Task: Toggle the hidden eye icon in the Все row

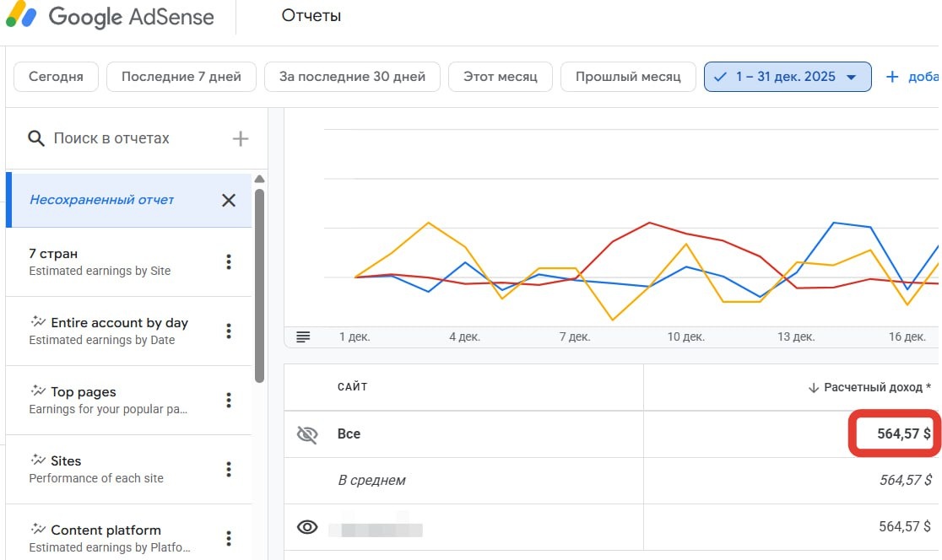Action: tap(307, 434)
